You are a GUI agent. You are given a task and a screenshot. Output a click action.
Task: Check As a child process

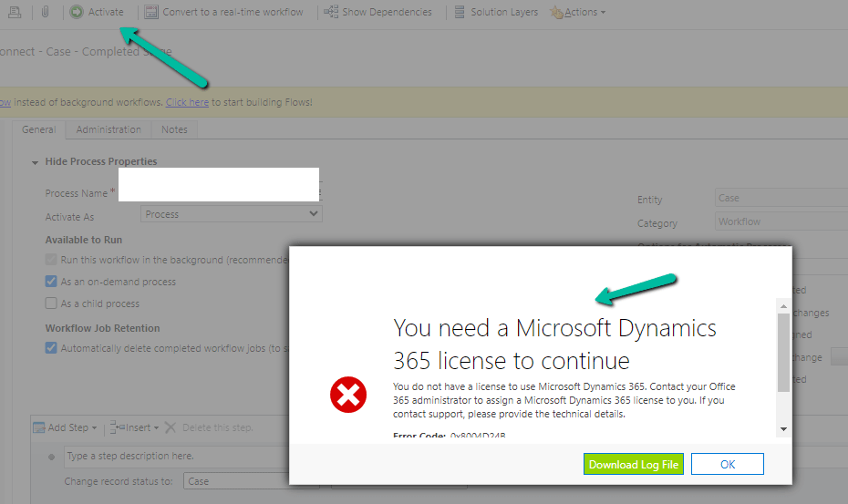point(51,303)
